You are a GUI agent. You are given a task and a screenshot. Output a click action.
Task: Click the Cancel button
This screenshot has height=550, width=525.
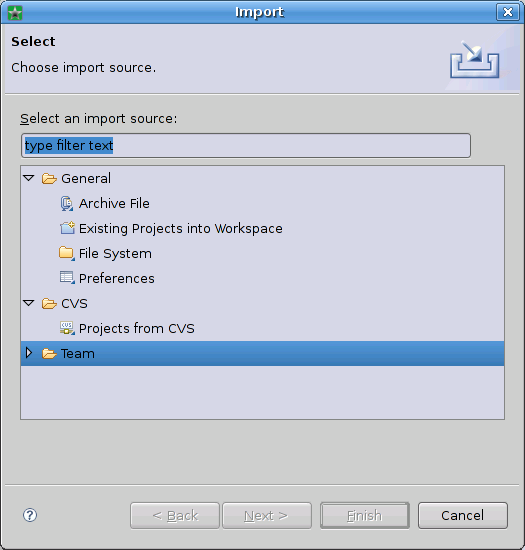pyautogui.click(x=463, y=515)
